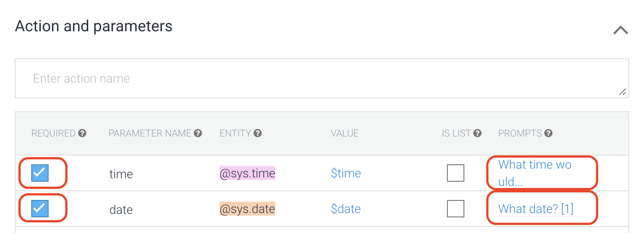Collapse the Action and parameters section
The height and width of the screenshot is (233, 644).
pyautogui.click(x=621, y=30)
